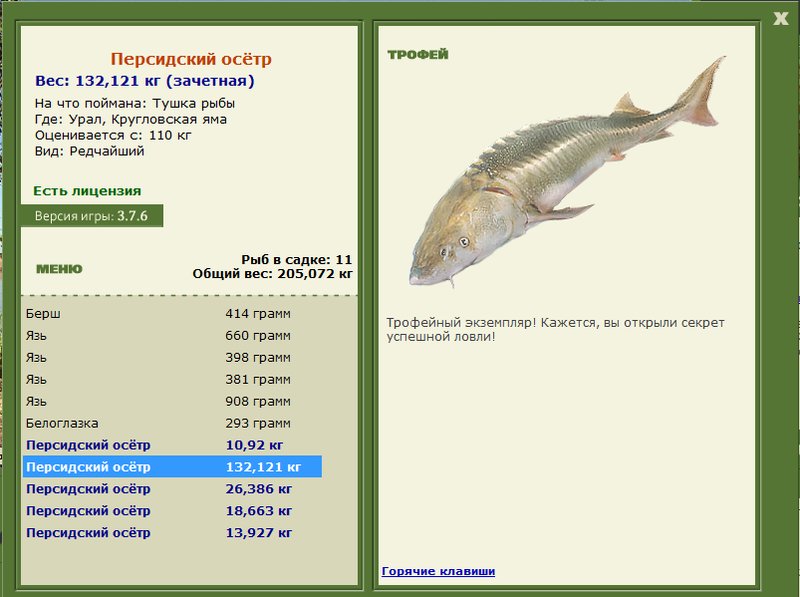
Task: Click the Персидский осётр title at the top
Action: coord(191,59)
